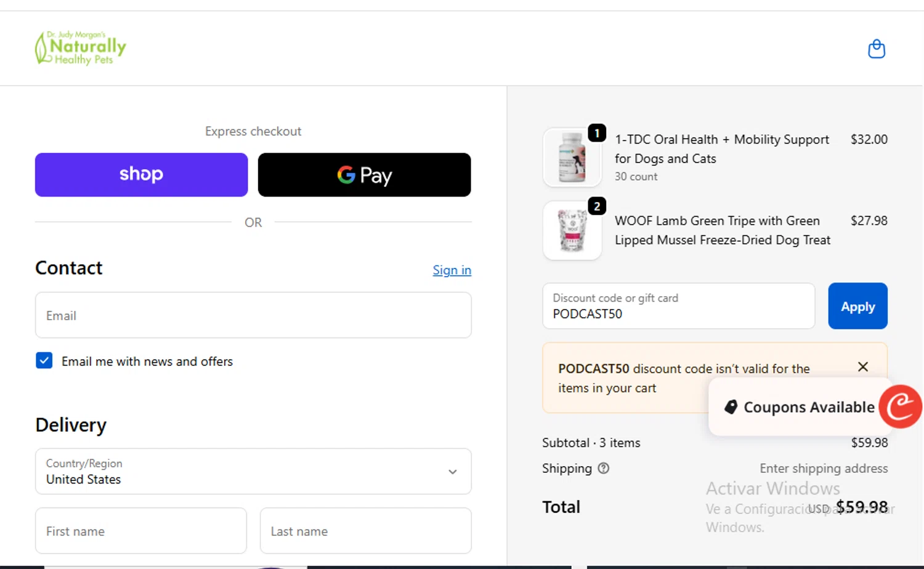Focus the Email contact field

pyautogui.click(x=253, y=315)
